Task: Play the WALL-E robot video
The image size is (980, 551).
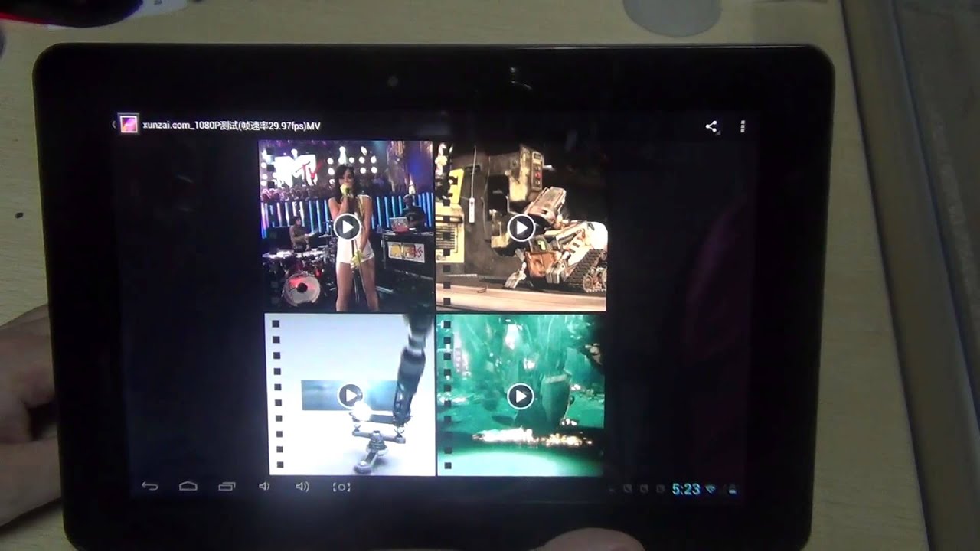Action: point(521,227)
